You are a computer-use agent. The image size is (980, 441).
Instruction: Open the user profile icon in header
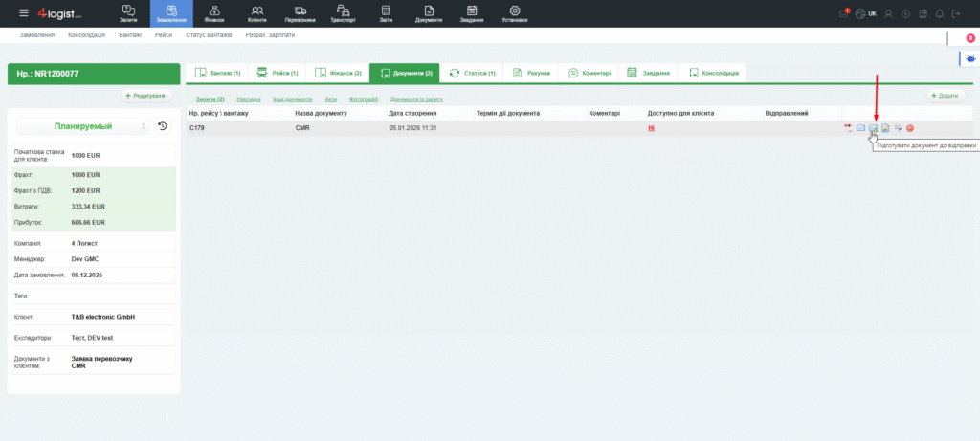[x=889, y=13]
